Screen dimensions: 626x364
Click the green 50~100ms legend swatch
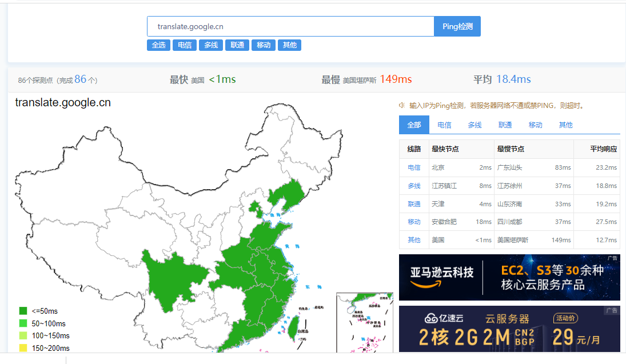click(23, 323)
